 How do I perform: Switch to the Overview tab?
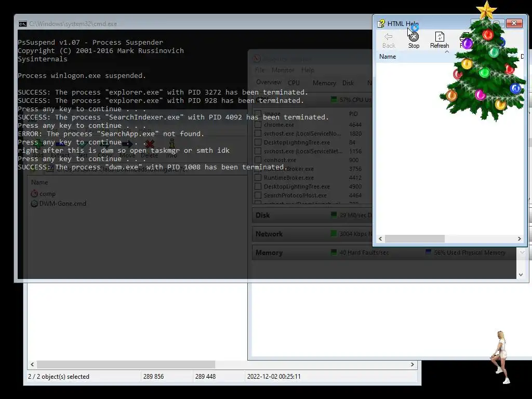pos(269,82)
